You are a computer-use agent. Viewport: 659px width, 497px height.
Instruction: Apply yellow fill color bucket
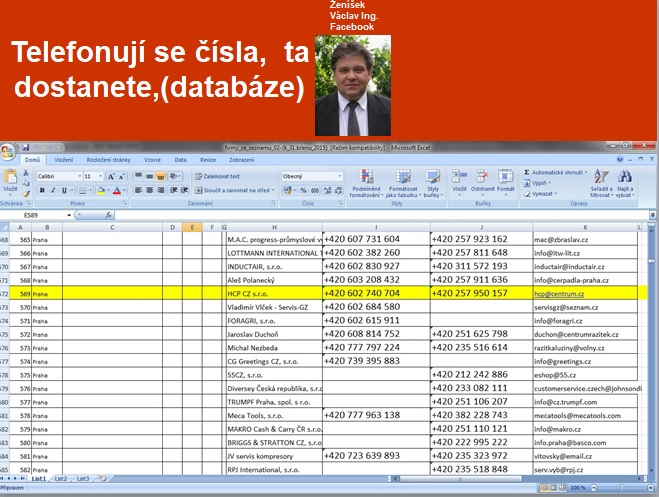[x=101, y=191]
